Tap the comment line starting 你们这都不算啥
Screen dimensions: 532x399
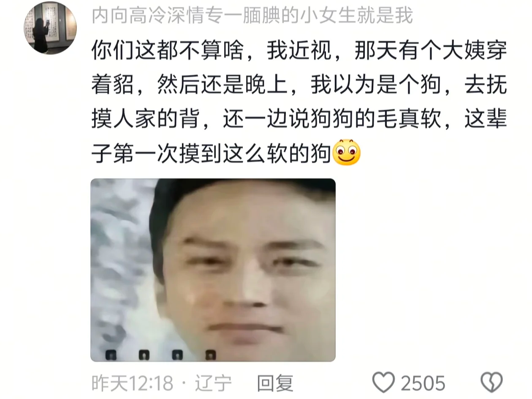tap(299, 52)
